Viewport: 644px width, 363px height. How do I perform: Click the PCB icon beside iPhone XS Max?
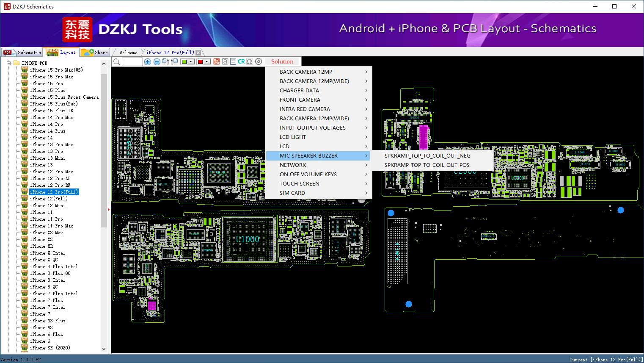click(x=25, y=233)
